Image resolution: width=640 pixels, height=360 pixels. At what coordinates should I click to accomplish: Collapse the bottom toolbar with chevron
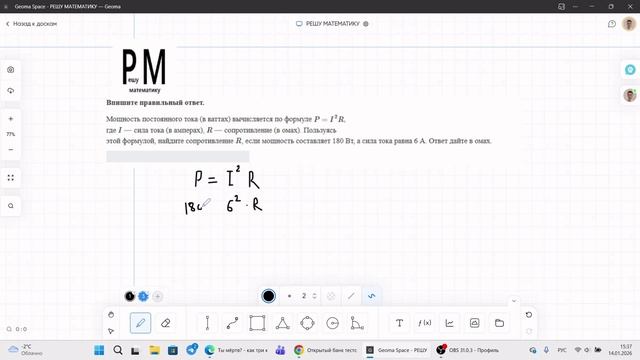tap(514, 301)
